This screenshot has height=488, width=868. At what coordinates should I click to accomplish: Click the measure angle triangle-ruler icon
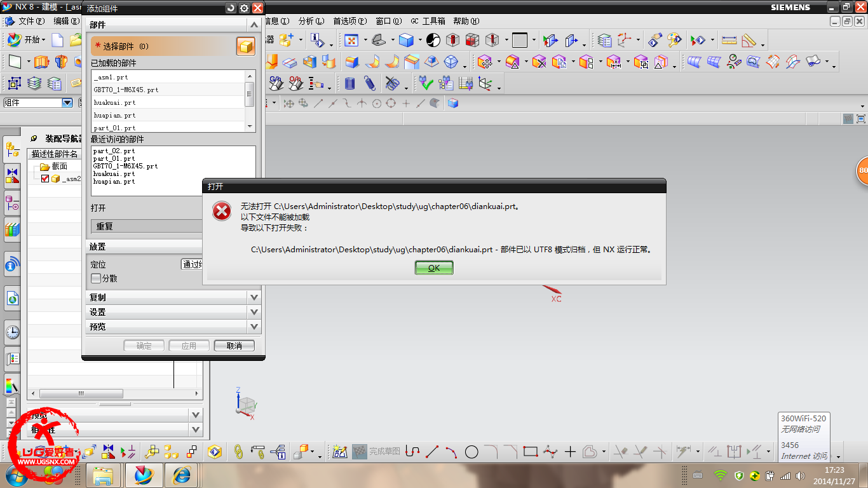point(749,40)
